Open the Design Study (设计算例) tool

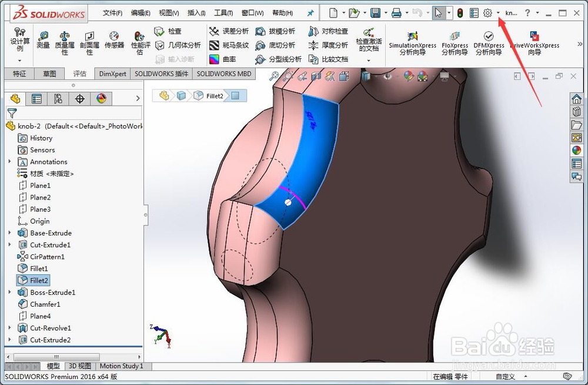19,40
